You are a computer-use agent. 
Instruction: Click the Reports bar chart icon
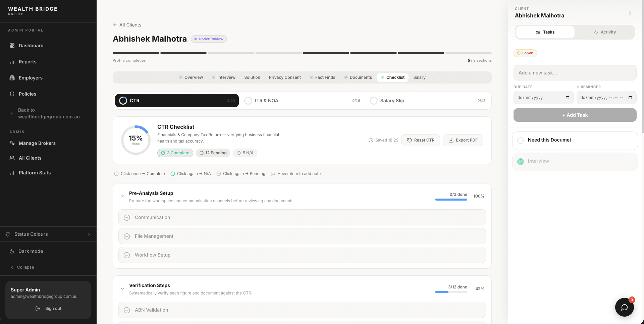(x=12, y=62)
